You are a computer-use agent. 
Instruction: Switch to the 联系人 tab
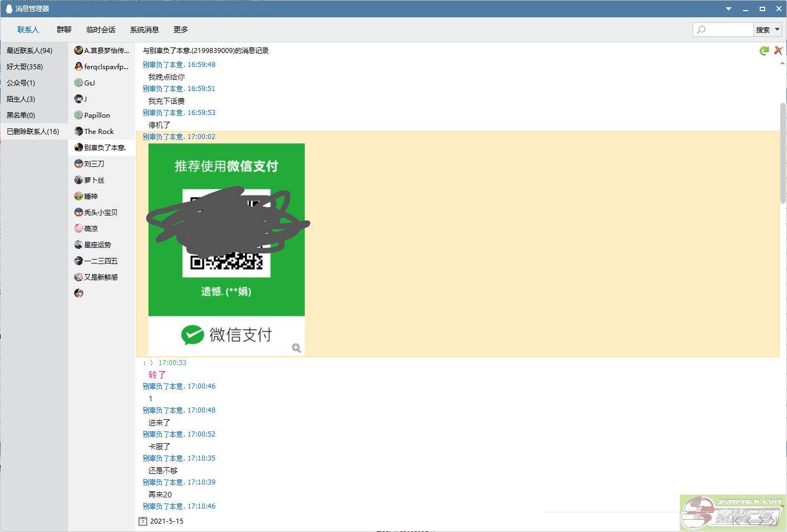pos(28,30)
